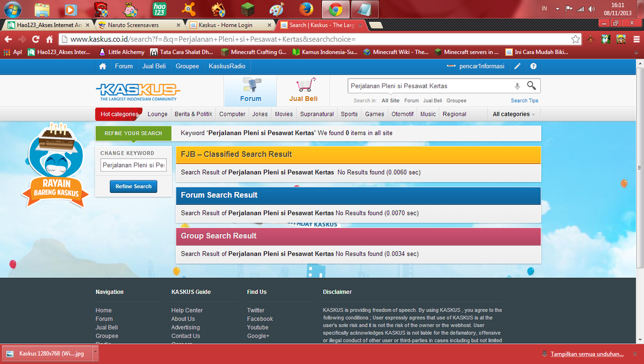The image size is (644, 364).
Task: Open Paint palette icon in taskbar
Action: point(277,9)
